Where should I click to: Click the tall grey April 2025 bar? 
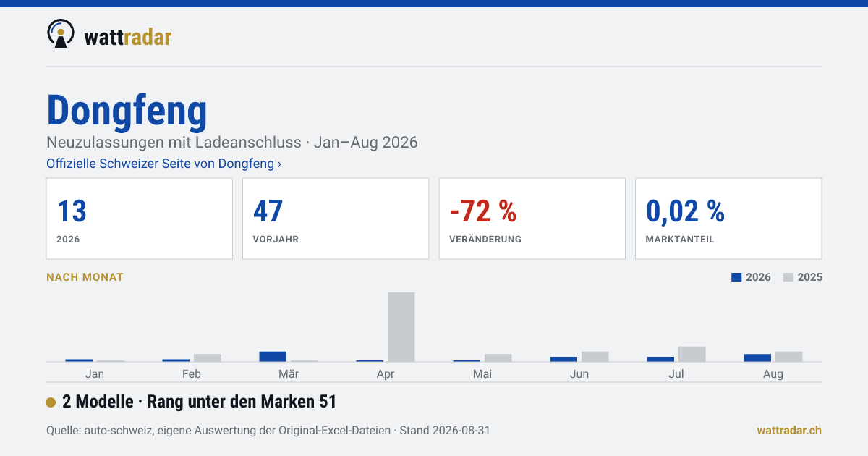(x=401, y=327)
